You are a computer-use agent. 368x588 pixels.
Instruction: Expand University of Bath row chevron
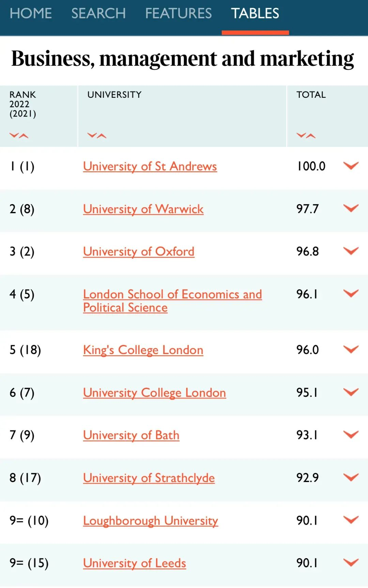[351, 435]
